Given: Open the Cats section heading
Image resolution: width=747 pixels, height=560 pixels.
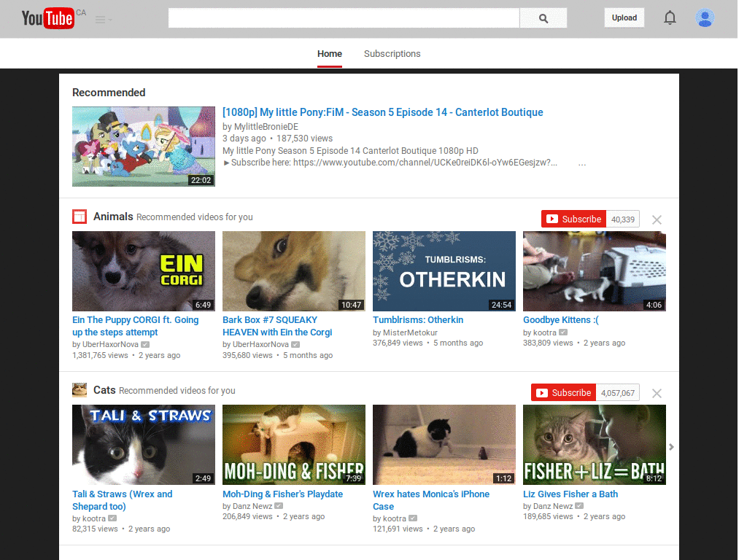Looking at the screenshot, I should (x=104, y=390).
